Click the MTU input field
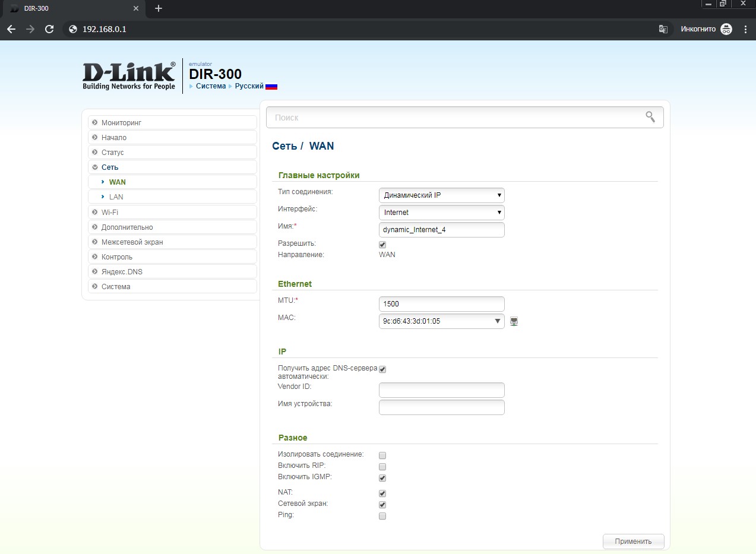 click(442, 303)
